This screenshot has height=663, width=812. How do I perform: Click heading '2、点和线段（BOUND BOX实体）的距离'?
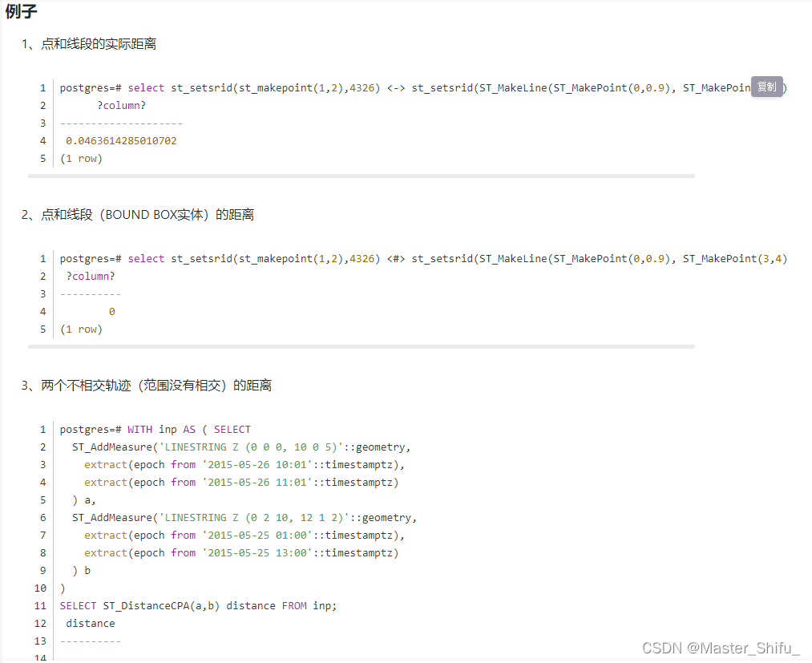[138, 214]
